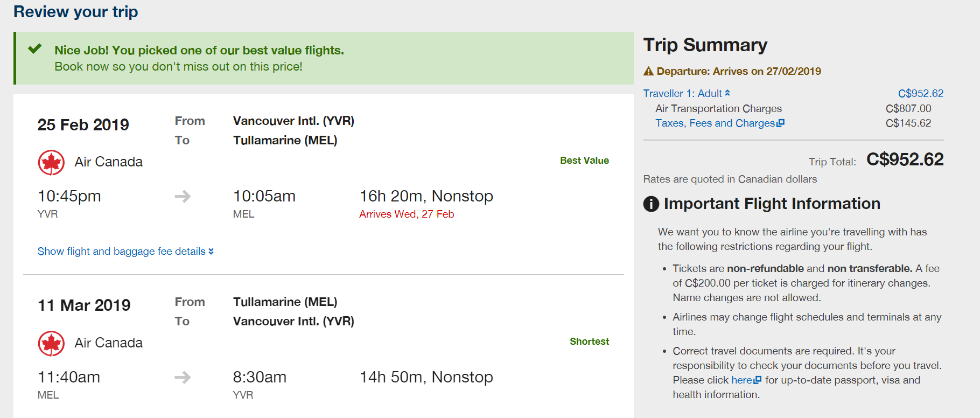Image resolution: width=980 pixels, height=418 pixels.
Task: Collapse the Traveller 1: Adult price breakdown
Action: coord(687,93)
